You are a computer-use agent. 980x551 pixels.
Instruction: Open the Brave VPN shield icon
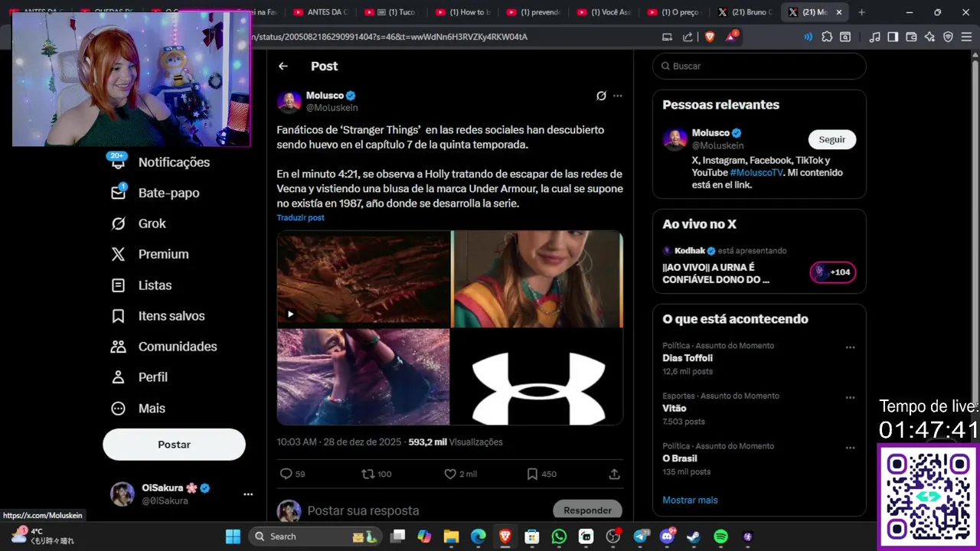948,37
